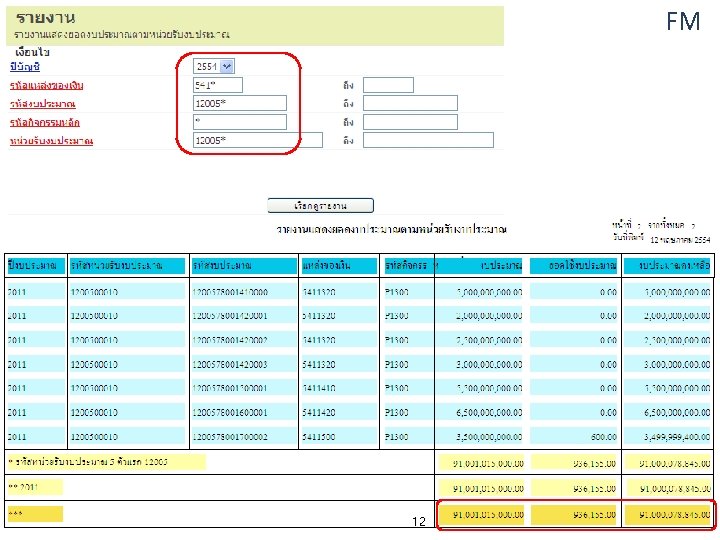Select budget code cell 1200578001410000

[x=230, y=292]
